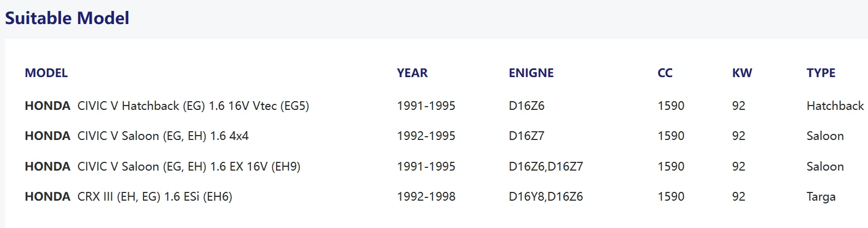868x228 pixels.
Task: Click the Hatchback type cell
Action: click(x=835, y=106)
